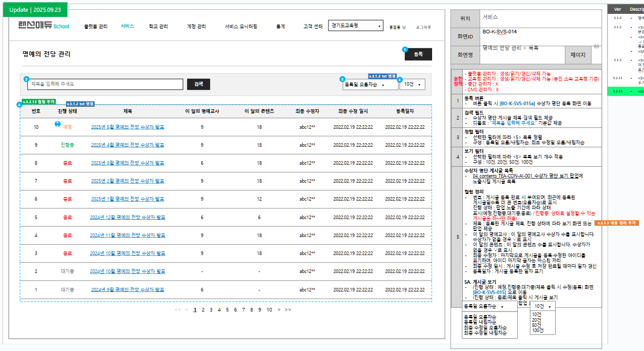The width and height of the screenshot is (644, 351).
Task: Choose 최종 수정일 내림차순 sort option
Action: click(485, 333)
